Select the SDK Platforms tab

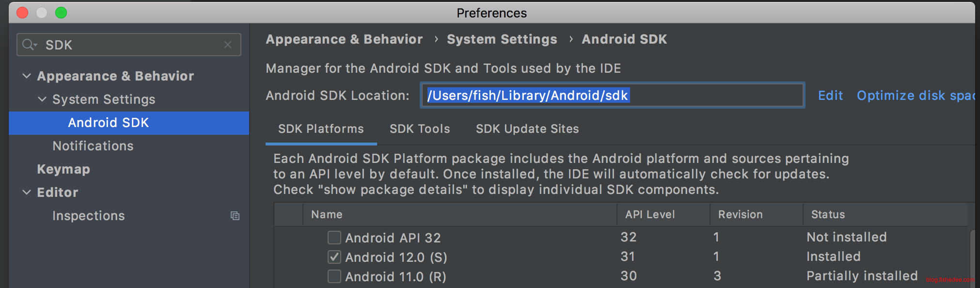click(x=321, y=129)
